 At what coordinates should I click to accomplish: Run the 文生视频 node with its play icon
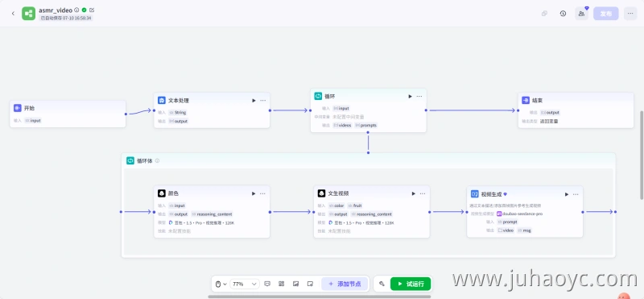(414, 193)
